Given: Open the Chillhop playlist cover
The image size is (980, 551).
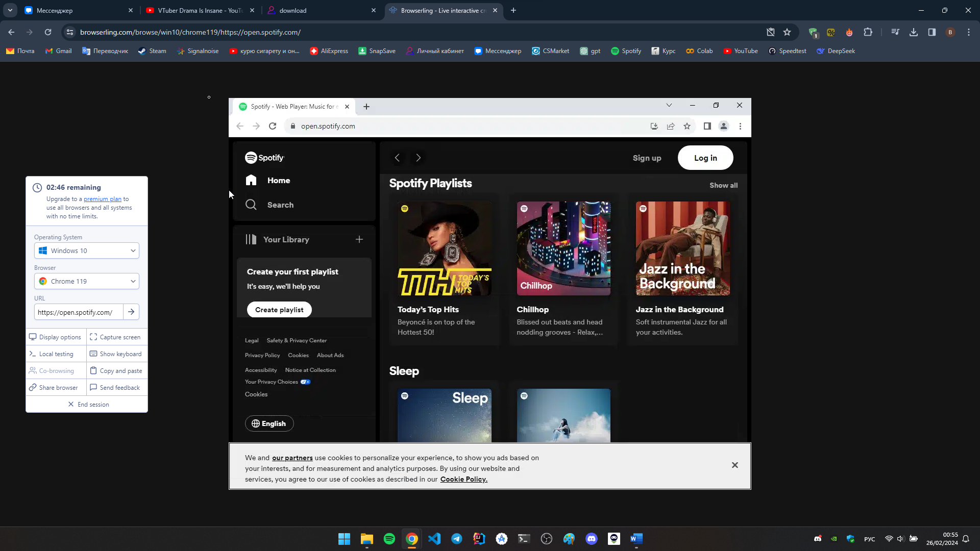Looking at the screenshot, I should click(563, 248).
